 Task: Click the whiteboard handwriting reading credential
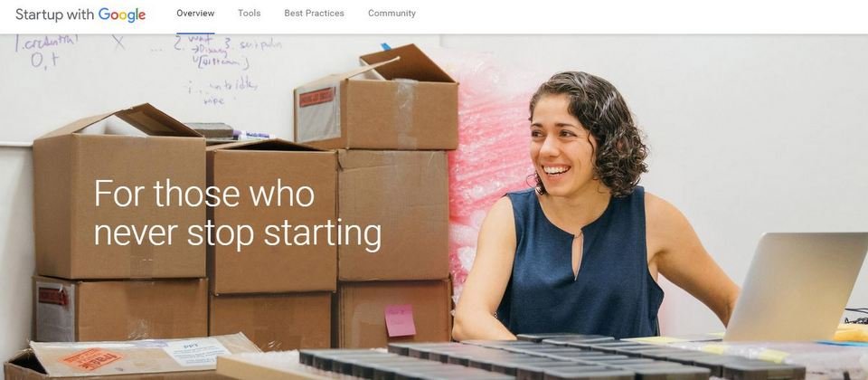(46, 43)
